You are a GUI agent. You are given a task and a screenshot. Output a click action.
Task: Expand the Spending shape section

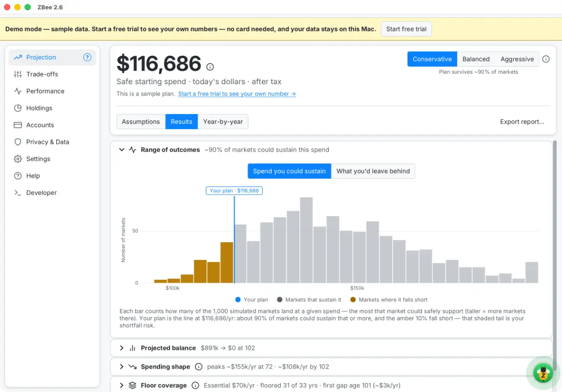tap(122, 367)
